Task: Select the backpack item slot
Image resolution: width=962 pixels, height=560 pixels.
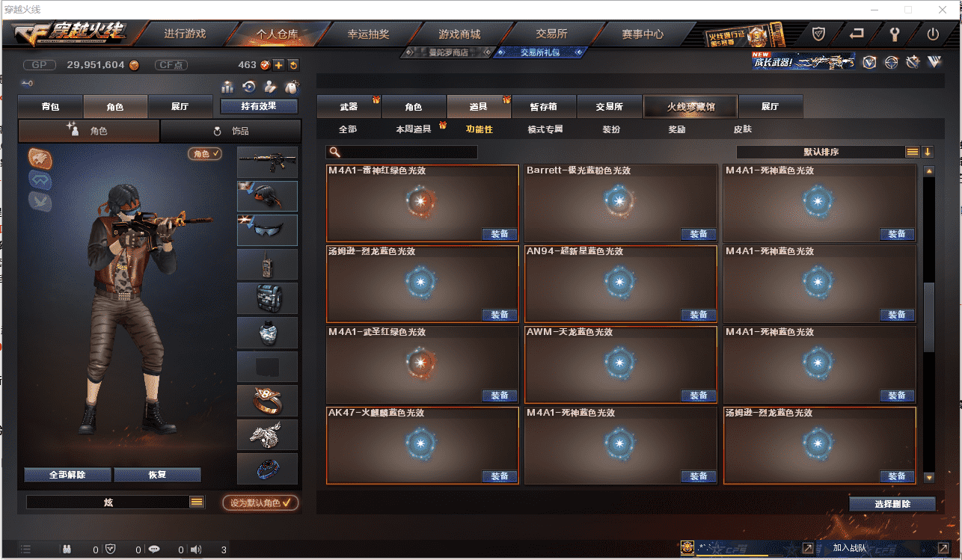Action: pyautogui.click(x=267, y=298)
